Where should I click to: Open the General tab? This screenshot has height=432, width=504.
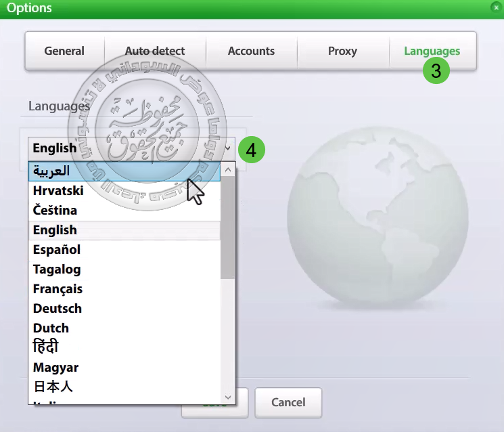pos(64,51)
